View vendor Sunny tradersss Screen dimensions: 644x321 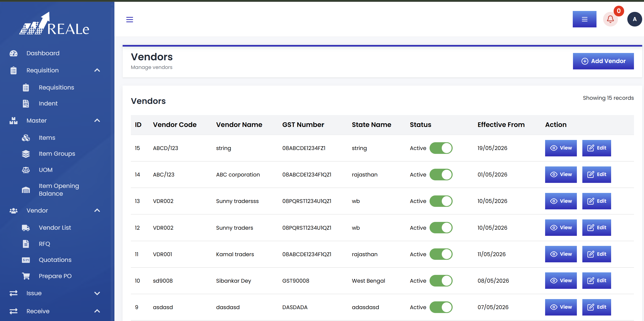click(561, 201)
